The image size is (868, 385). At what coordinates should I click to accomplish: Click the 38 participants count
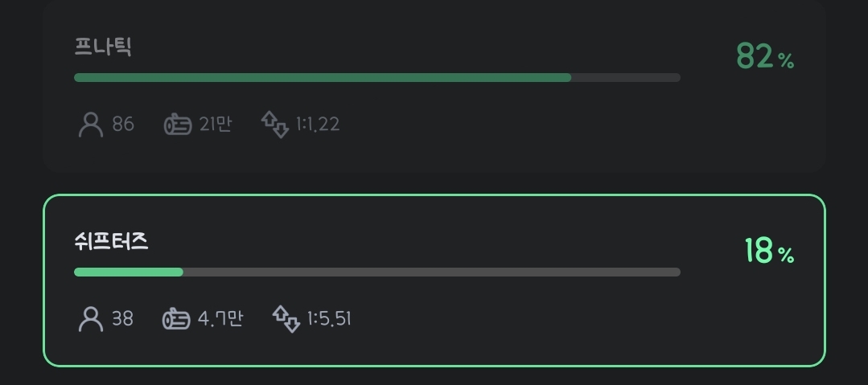click(122, 319)
